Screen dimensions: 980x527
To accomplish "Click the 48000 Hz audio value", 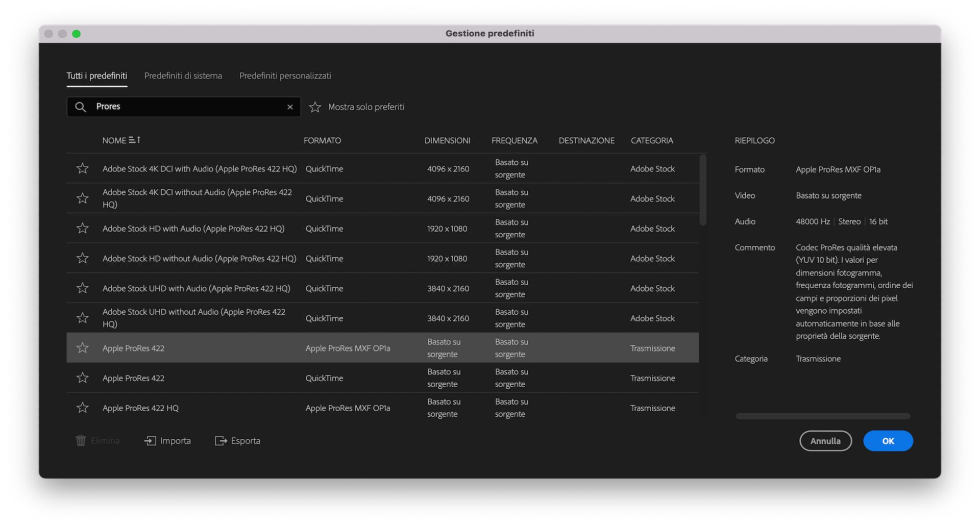I will (813, 221).
